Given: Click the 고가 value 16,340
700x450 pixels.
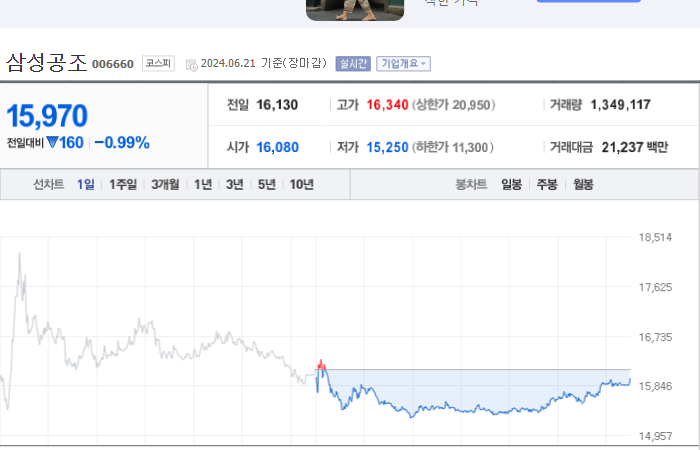Looking at the screenshot, I should 388,105.
